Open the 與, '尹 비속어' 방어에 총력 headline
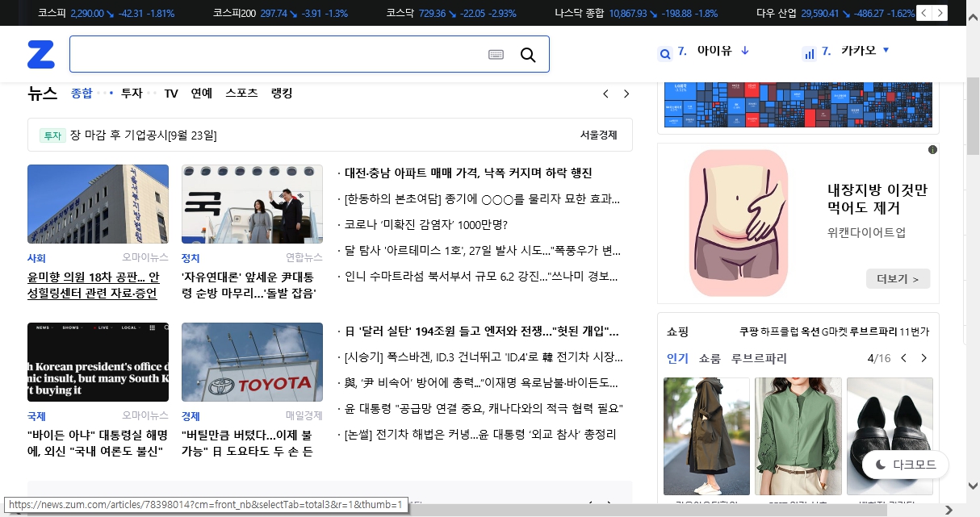This screenshot has height=517, width=980. click(x=481, y=383)
